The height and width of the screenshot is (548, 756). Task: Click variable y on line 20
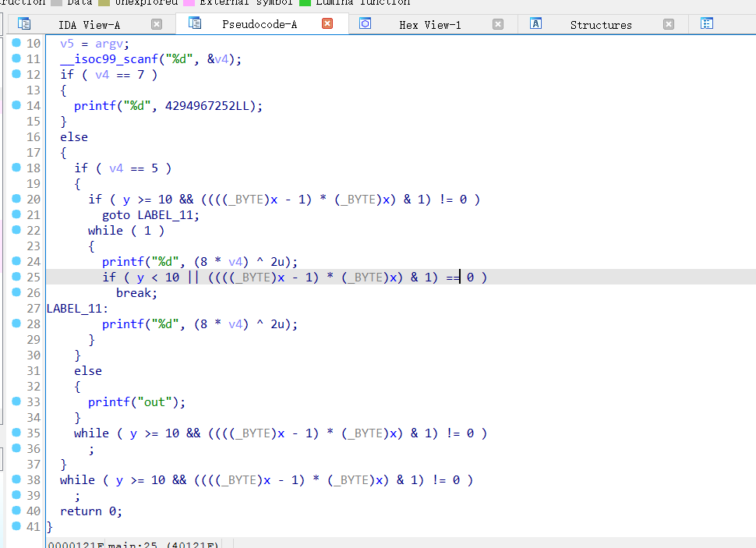[x=126, y=200]
